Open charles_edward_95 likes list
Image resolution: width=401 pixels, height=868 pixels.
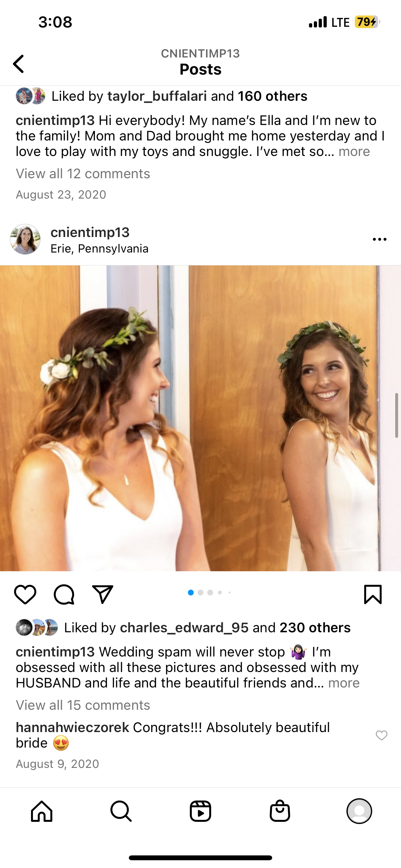point(184,628)
